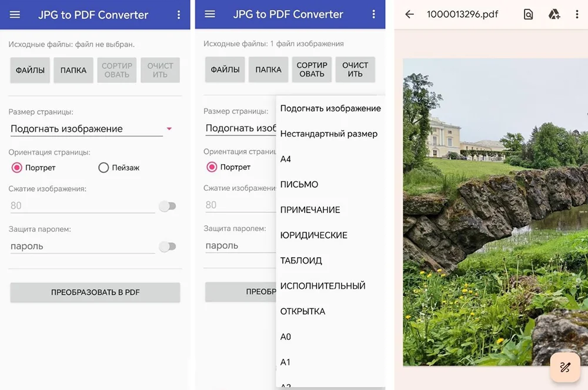Select A4 from the page size list
This screenshot has width=588, height=390.
(286, 159)
